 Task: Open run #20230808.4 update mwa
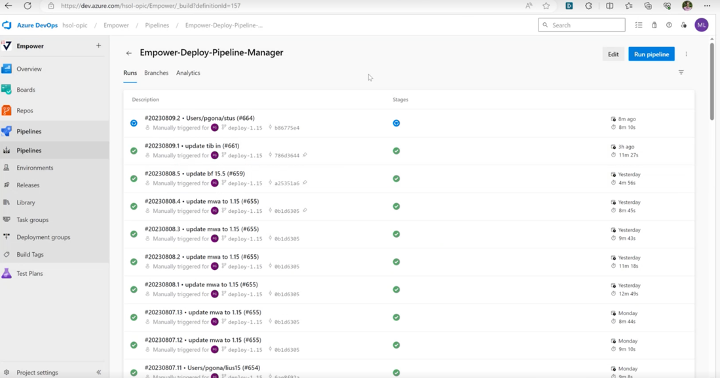(202, 201)
